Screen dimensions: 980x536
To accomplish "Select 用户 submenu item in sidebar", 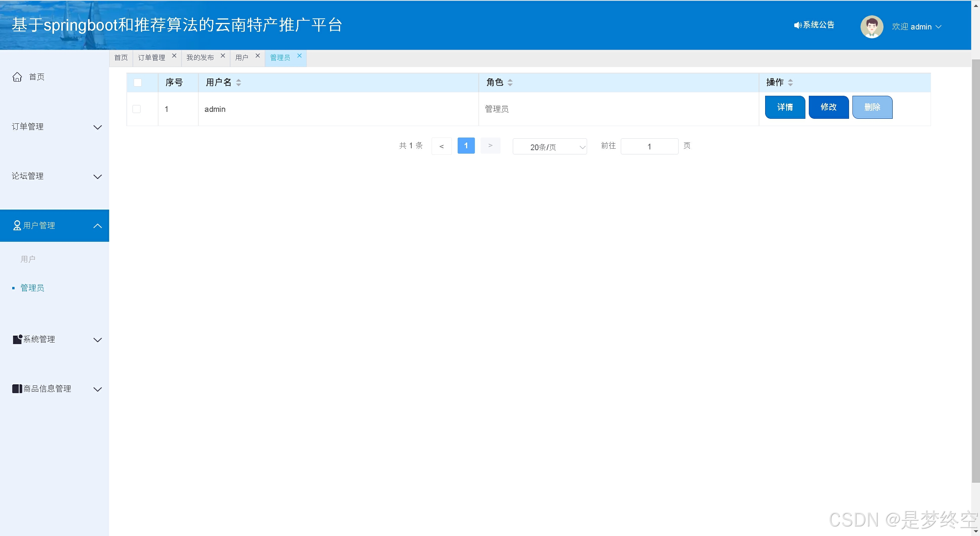I will [x=28, y=259].
